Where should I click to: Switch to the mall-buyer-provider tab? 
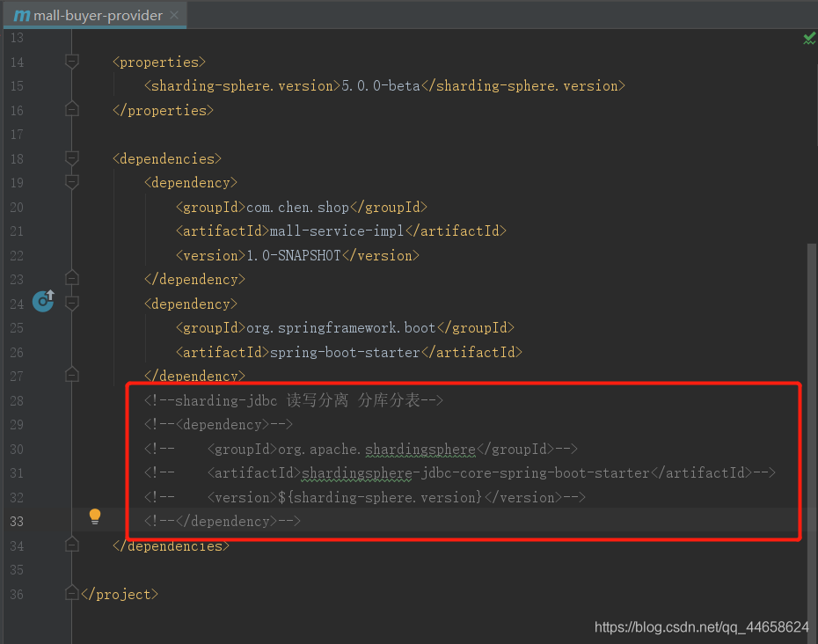95,15
